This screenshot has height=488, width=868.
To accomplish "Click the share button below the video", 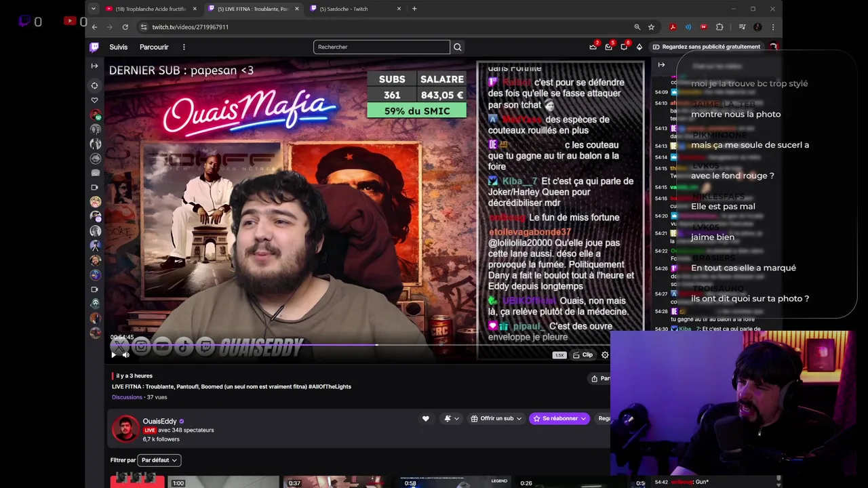I will [x=600, y=378].
